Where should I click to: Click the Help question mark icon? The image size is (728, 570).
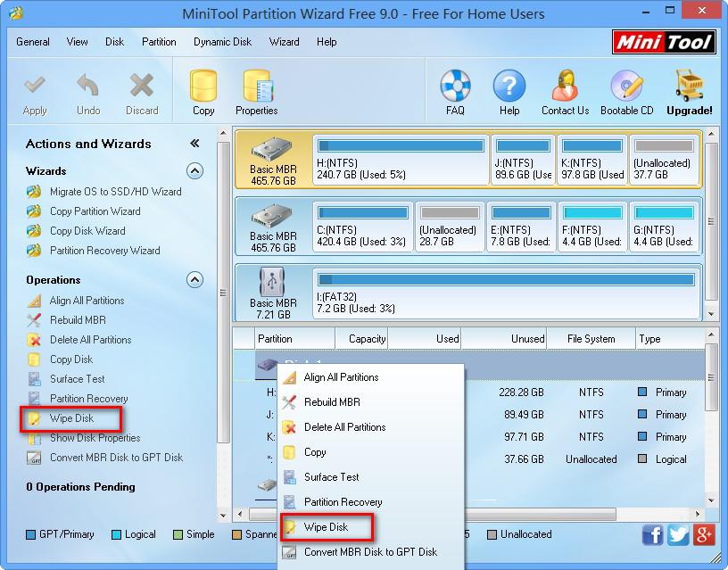coord(509,86)
